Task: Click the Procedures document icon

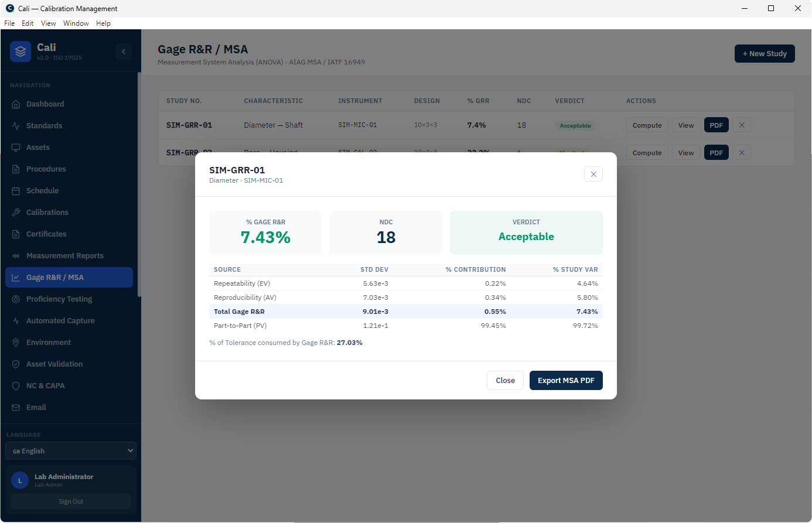Action: (x=16, y=169)
